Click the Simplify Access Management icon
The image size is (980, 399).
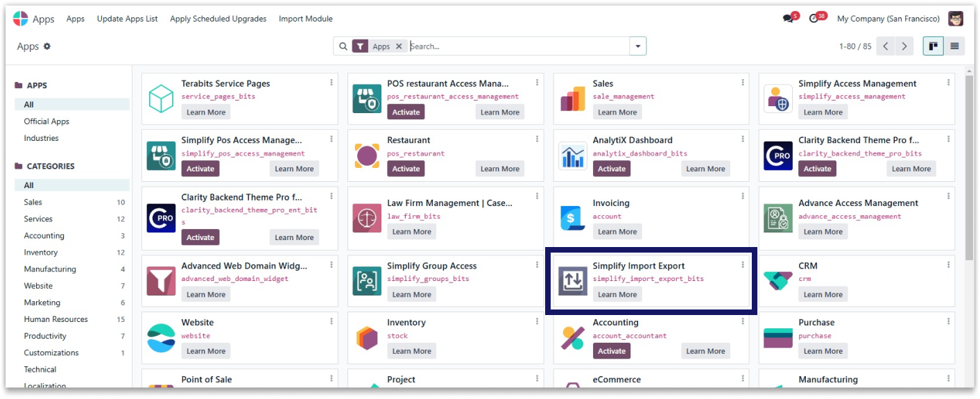778,99
